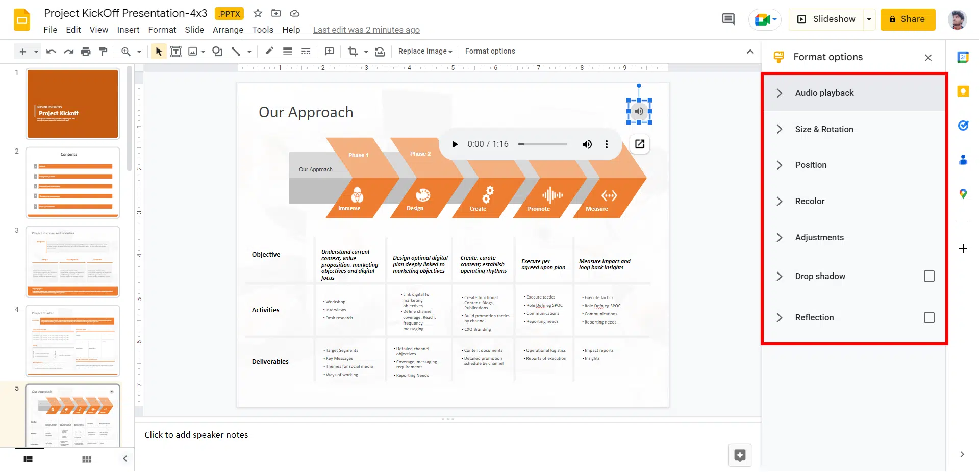Expand the Size & Rotation section
Screen dimensions: 980x472
tap(824, 129)
